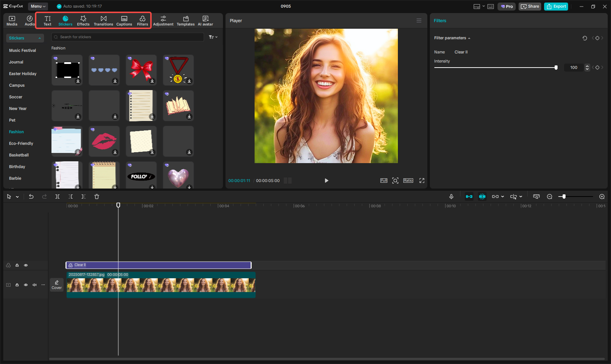Screen dimensions: 611x364
Task: Switch to the Text tab
Action: tap(47, 20)
